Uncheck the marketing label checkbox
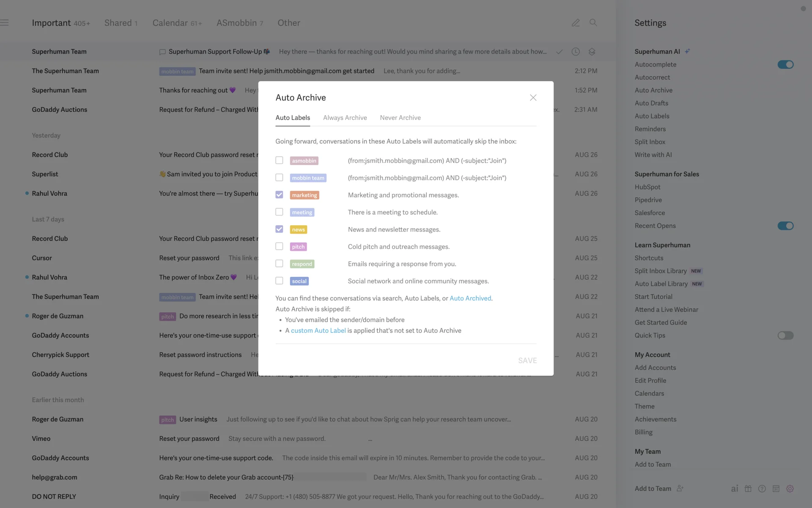 (x=279, y=195)
